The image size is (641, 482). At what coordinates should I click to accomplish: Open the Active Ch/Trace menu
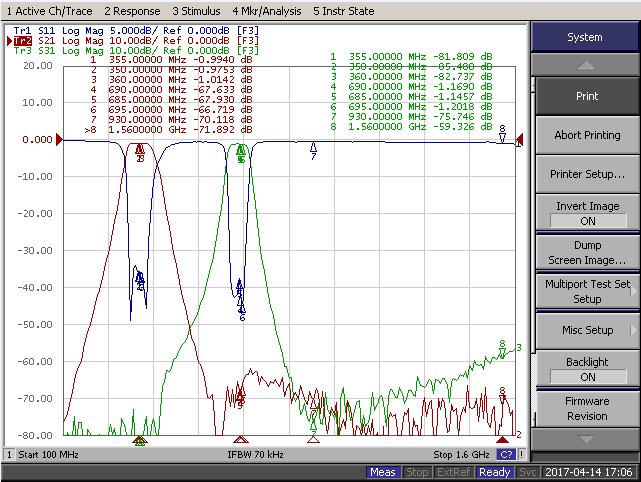tap(49, 11)
